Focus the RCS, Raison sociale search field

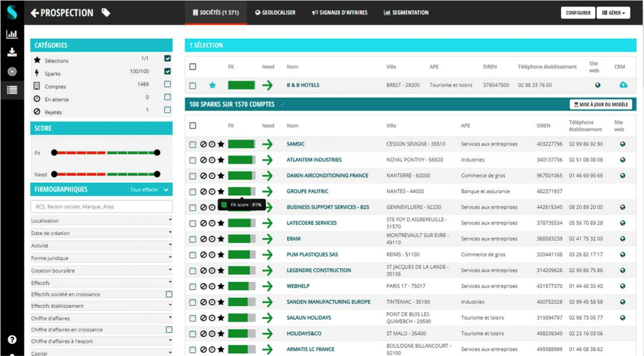(102, 206)
